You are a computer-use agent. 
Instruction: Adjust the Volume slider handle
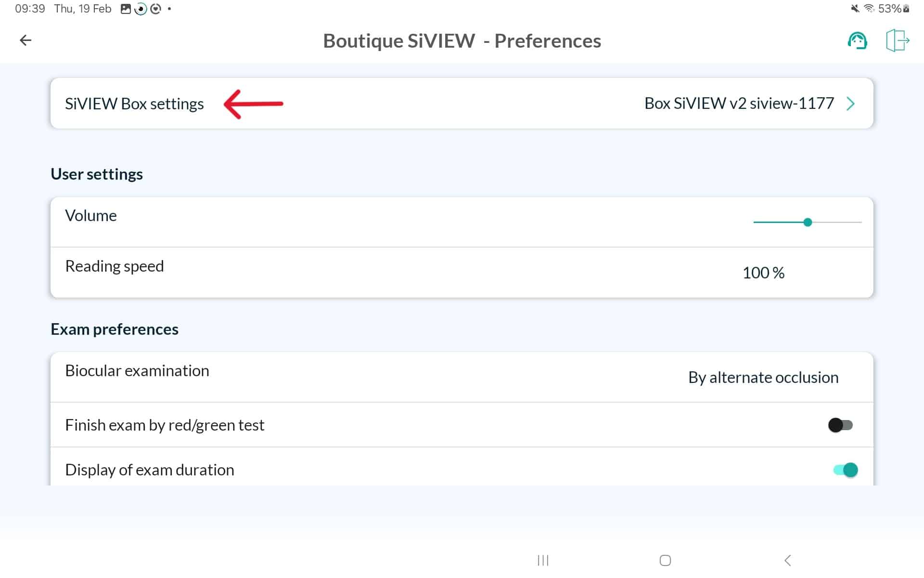pyautogui.click(x=808, y=222)
